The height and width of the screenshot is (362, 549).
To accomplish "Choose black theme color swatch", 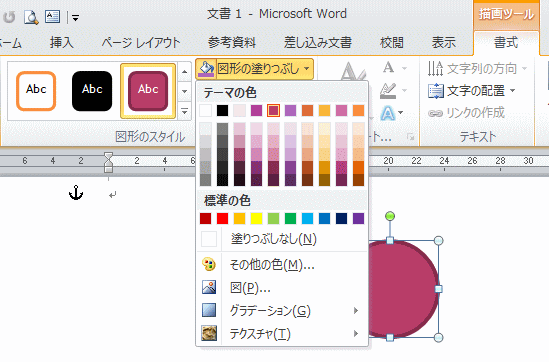I will [222, 111].
